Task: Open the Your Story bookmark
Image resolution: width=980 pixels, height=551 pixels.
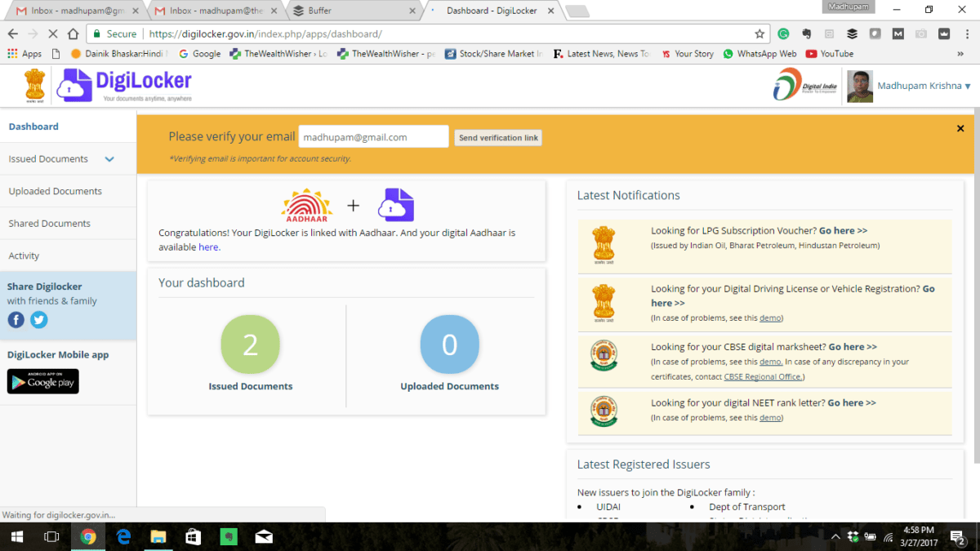Action: (x=687, y=54)
